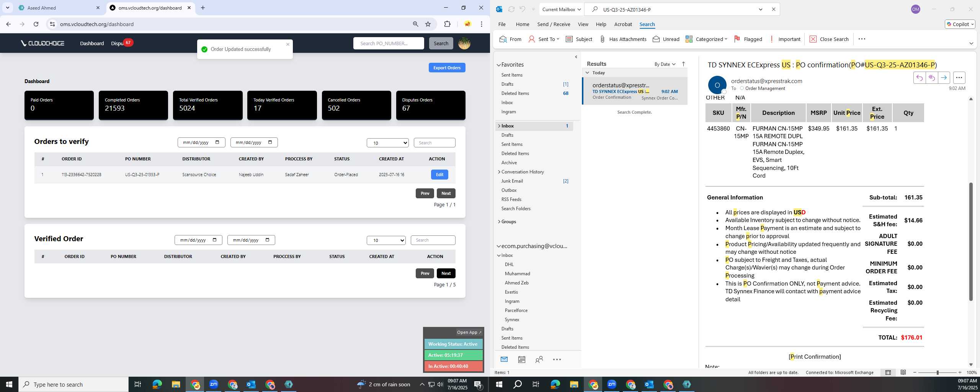Click Close Search in Outlook ribbon

point(829,39)
